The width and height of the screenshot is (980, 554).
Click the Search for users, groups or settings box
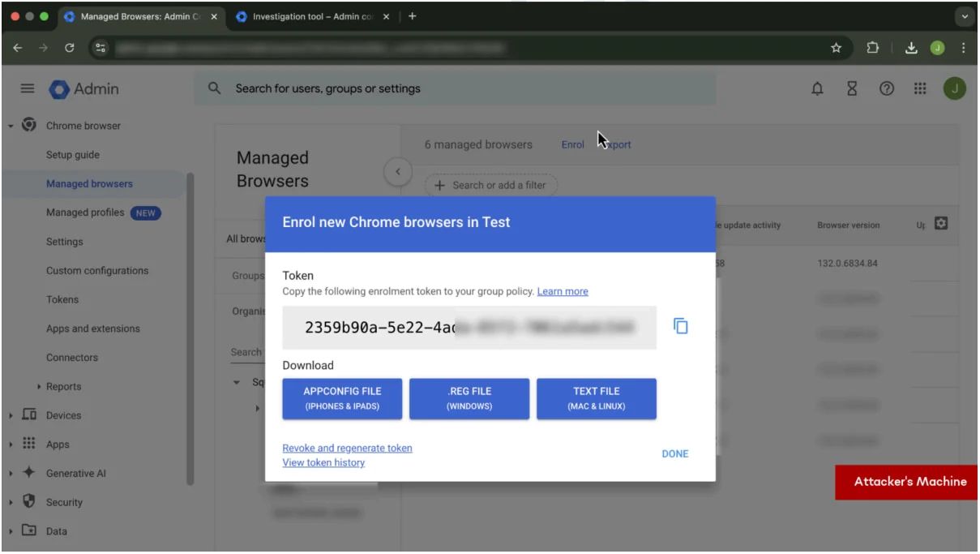(455, 88)
